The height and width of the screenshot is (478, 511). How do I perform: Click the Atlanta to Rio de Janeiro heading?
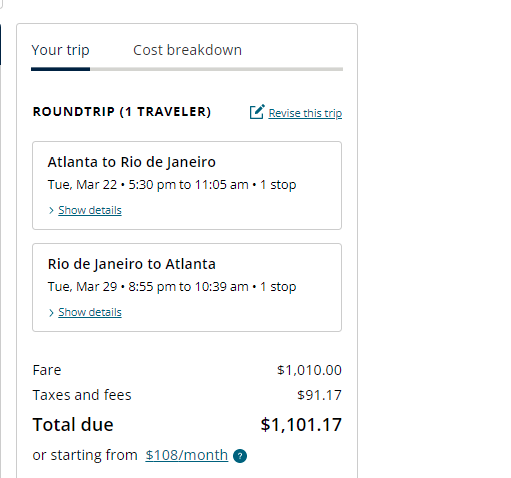(132, 162)
